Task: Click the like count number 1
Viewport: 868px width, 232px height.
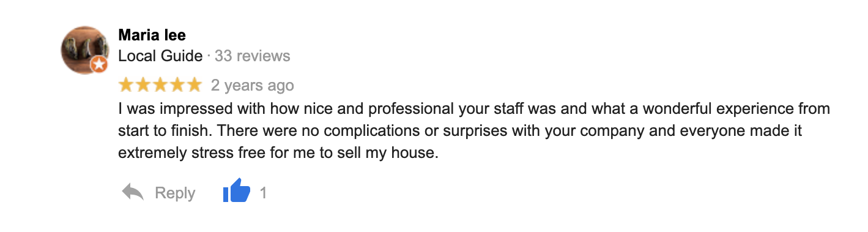Action: tap(264, 193)
